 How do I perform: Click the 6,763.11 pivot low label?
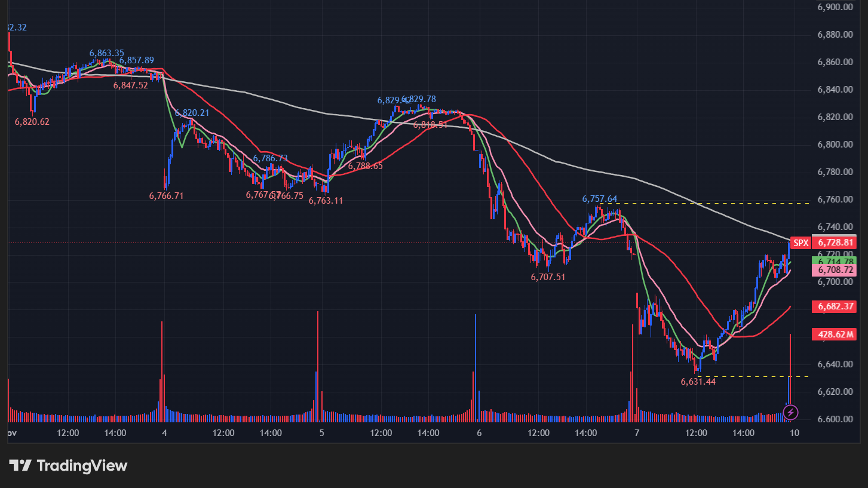coord(326,201)
